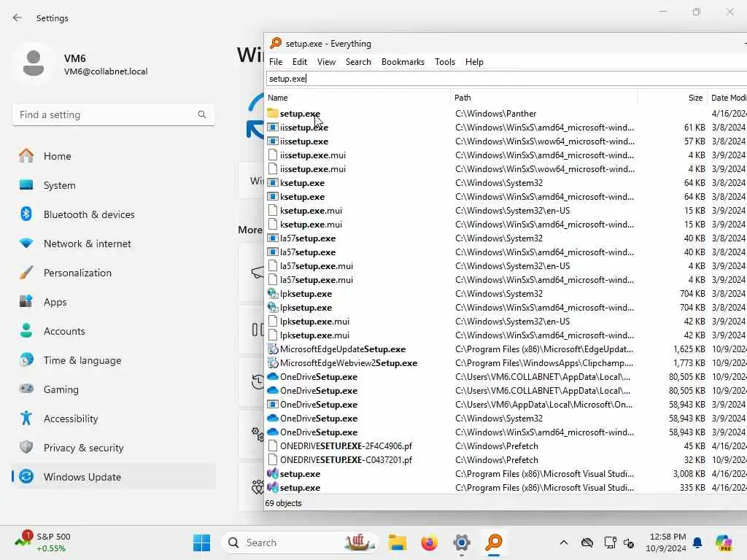Open the View menu in Everything

pos(326,62)
